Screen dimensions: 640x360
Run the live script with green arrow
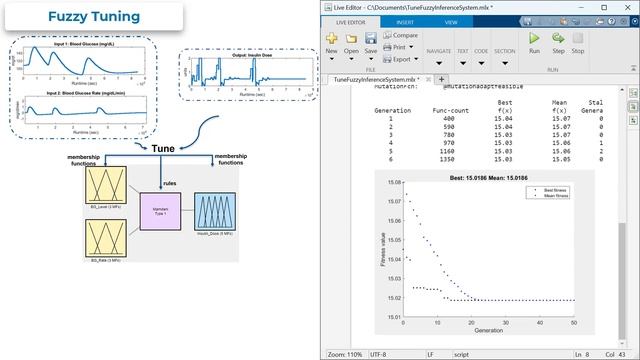[x=534, y=38]
